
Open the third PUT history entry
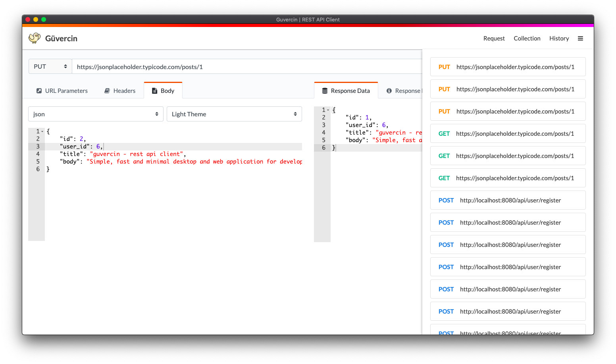(508, 111)
